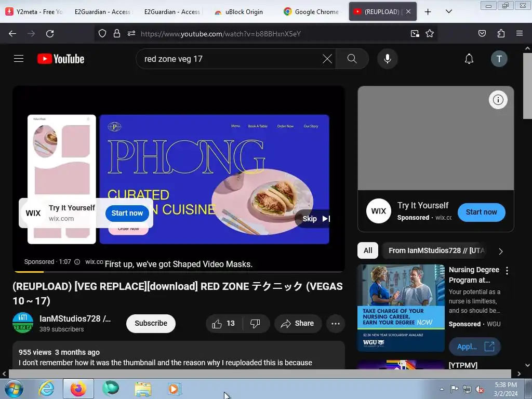Open Firefox taskbar icon
This screenshot has height=399, width=532.
click(x=78, y=389)
